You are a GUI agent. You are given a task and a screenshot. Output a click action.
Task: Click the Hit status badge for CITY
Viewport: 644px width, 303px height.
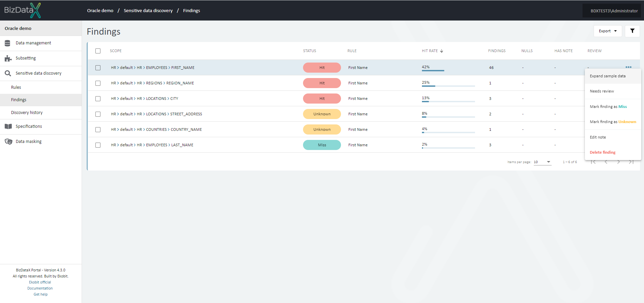click(x=322, y=99)
